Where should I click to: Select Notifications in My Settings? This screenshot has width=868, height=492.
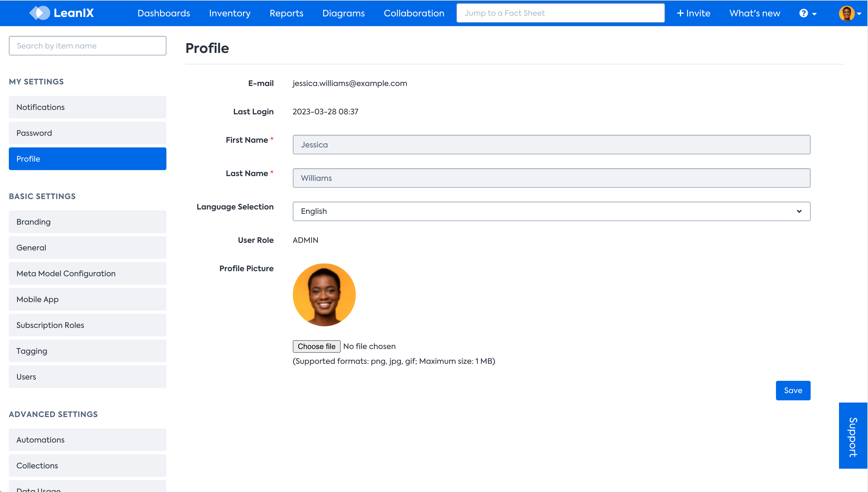click(87, 107)
